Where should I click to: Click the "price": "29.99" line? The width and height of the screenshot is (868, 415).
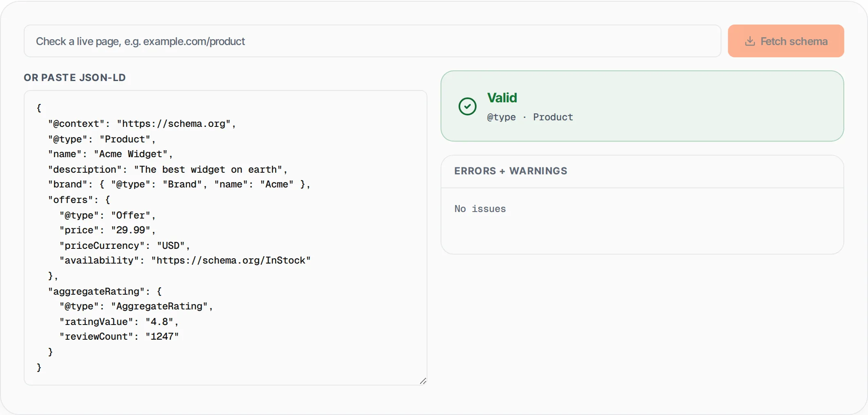pos(107,230)
